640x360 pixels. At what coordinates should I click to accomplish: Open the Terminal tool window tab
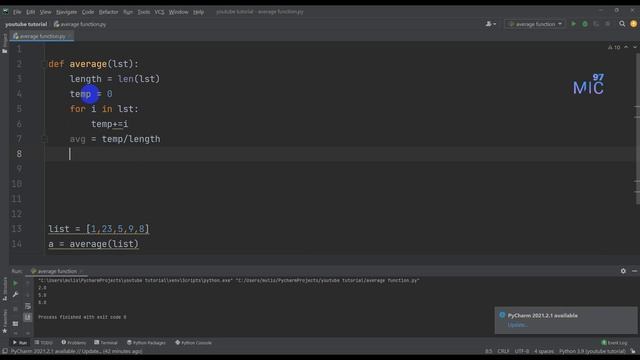tap(106, 342)
